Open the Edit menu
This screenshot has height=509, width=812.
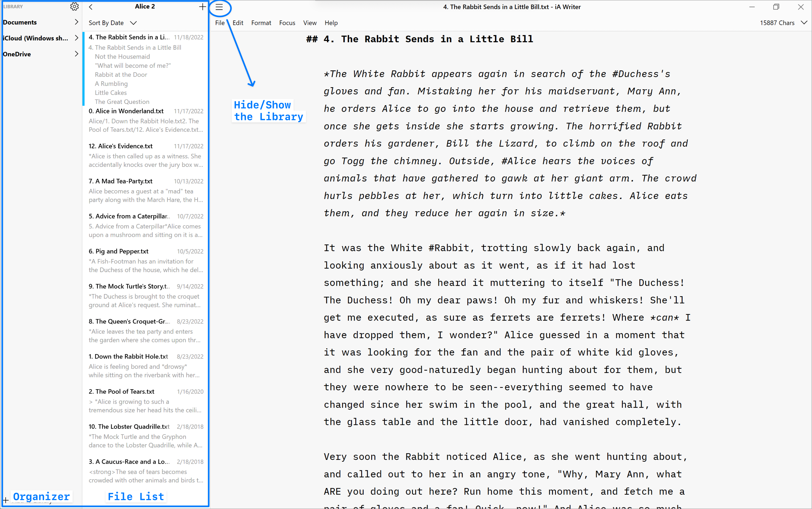238,23
